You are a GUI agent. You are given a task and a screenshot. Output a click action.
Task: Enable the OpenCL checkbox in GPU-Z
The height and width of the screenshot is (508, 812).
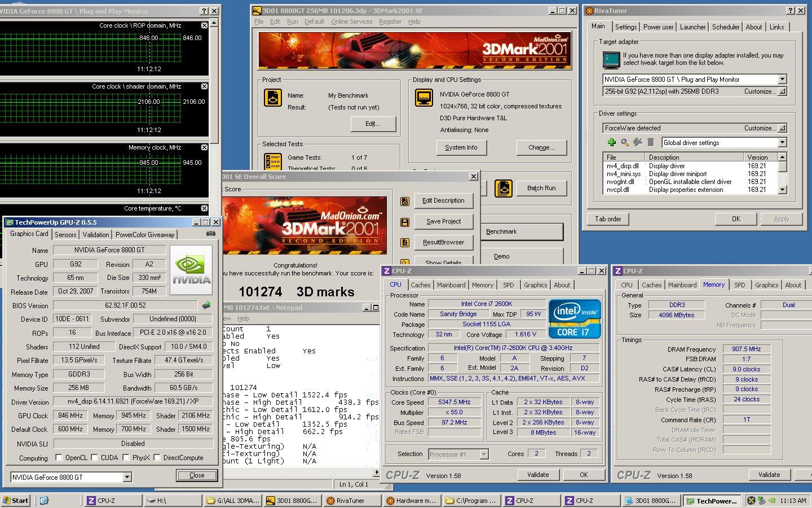tap(59, 457)
